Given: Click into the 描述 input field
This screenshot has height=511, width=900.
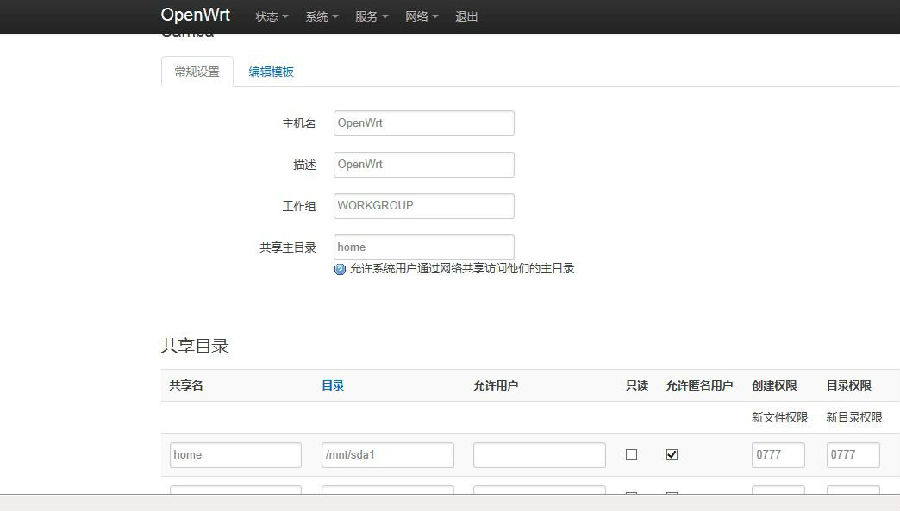Looking at the screenshot, I should click(x=424, y=165).
